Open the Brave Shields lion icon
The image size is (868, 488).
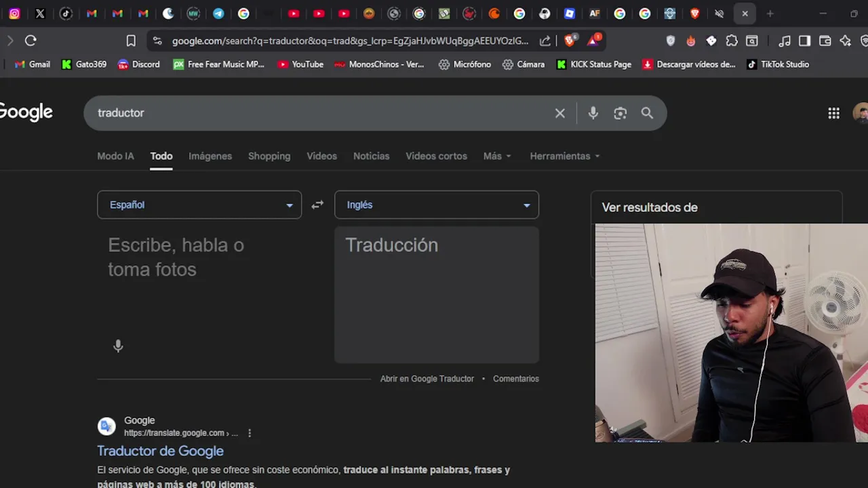pos(570,40)
